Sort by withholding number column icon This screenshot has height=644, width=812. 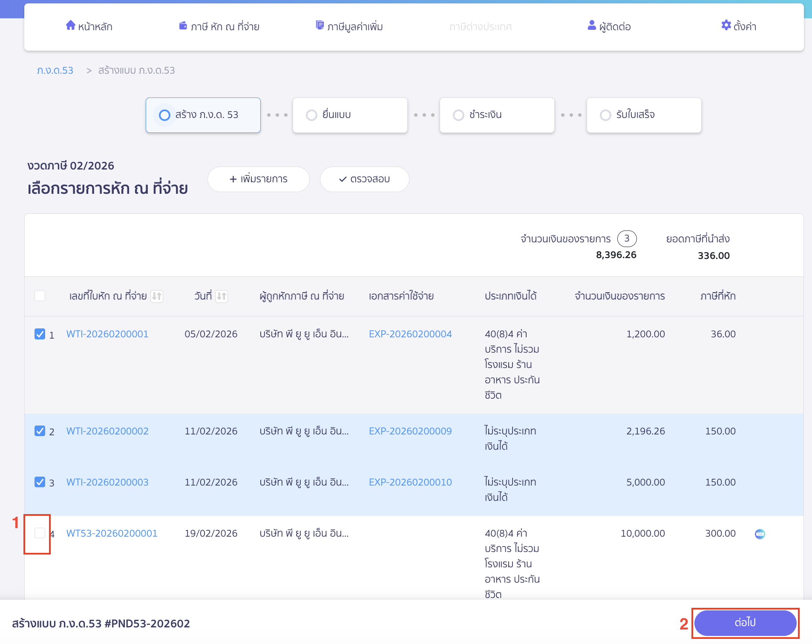pos(157,296)
